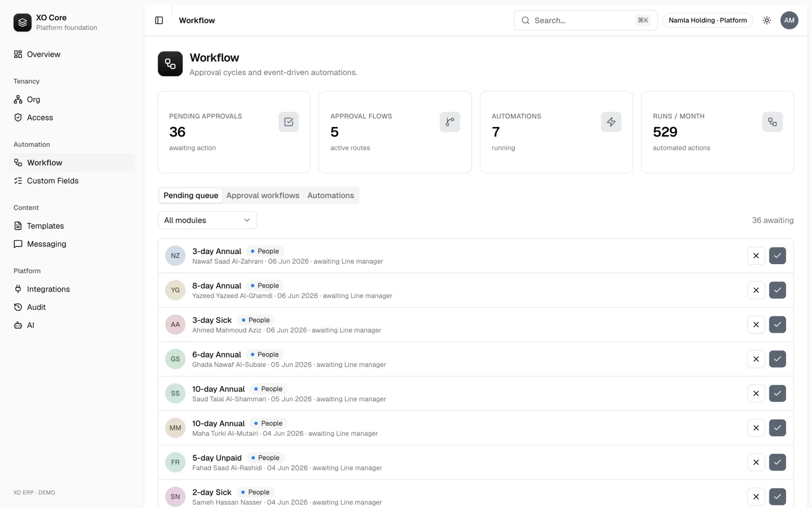Switch the light/dark theme sun icon
The height and width of the screenshot is (508, 812).
767,20
